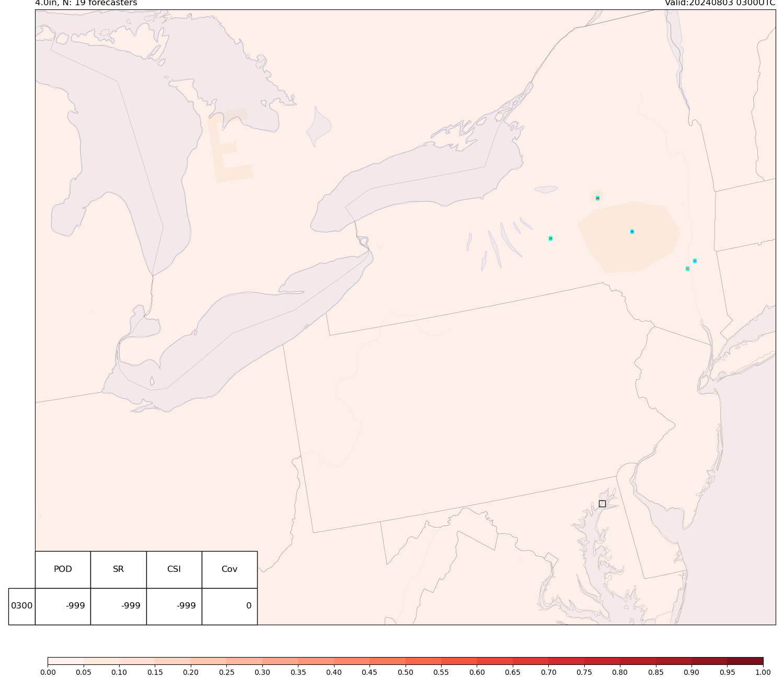Viewport: 784px width, 679px height.
Task: Click the cyan marker inside the large shaded polygon
Action: pos(632,231)
